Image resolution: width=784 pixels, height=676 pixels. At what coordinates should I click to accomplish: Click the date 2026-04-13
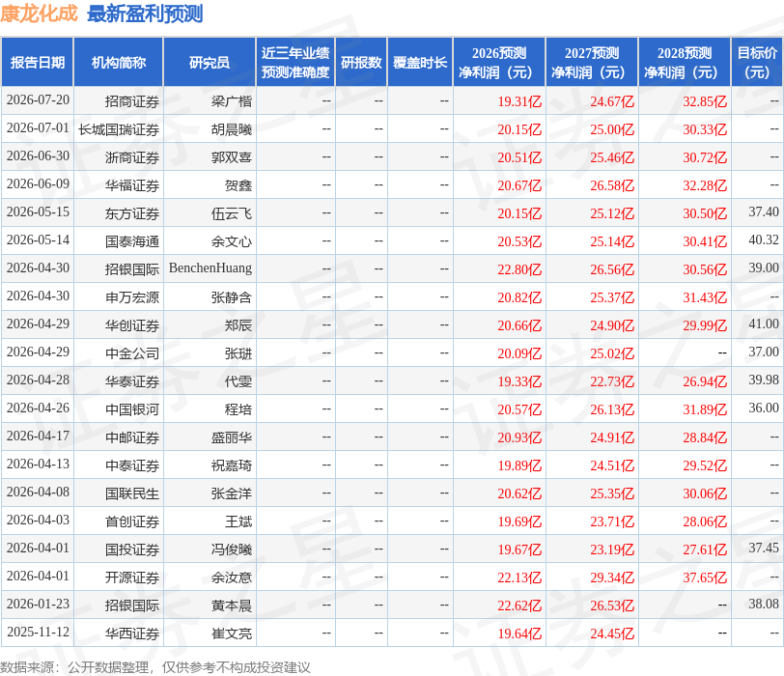tap(38, 464)
